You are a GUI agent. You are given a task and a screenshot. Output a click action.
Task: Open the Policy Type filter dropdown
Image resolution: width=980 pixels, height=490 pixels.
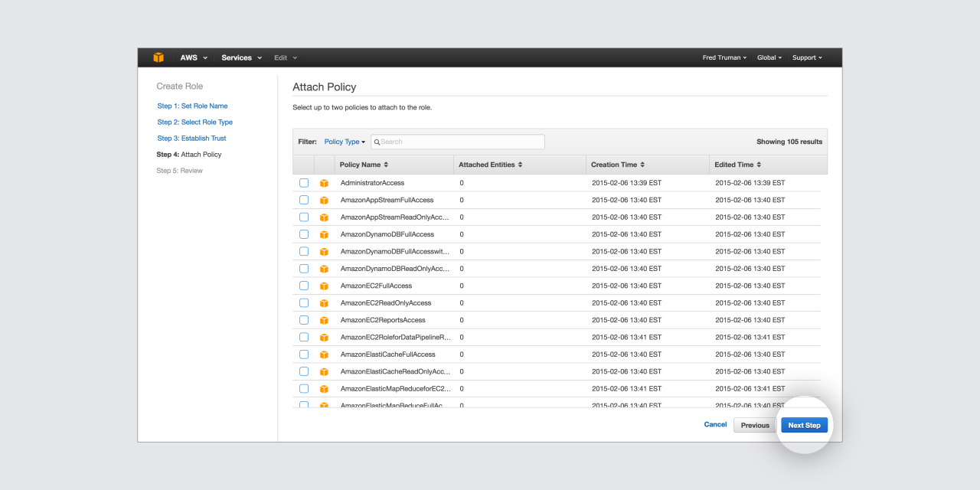click(x=345, y=142)
